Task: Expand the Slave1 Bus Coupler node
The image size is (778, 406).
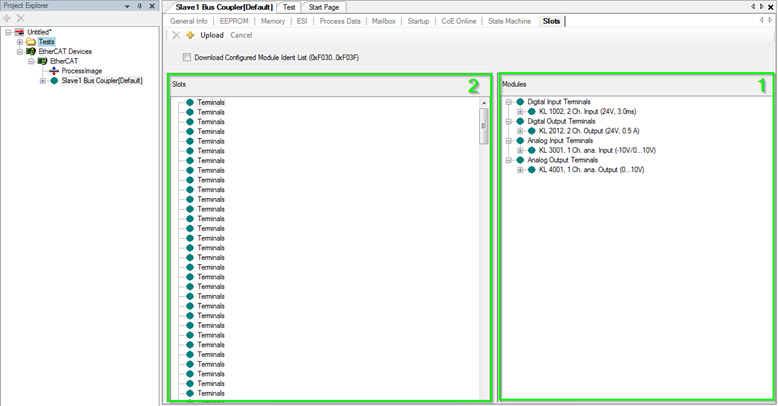Action: [x=43, y=80]
